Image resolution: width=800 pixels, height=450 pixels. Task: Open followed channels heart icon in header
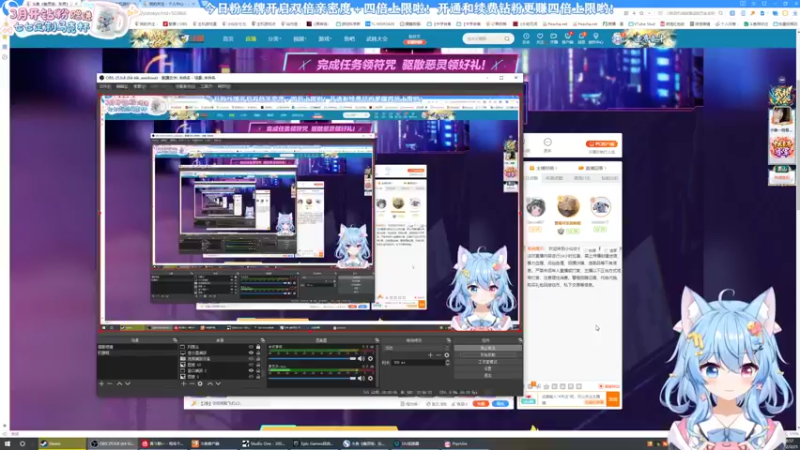tap(540, 38)
